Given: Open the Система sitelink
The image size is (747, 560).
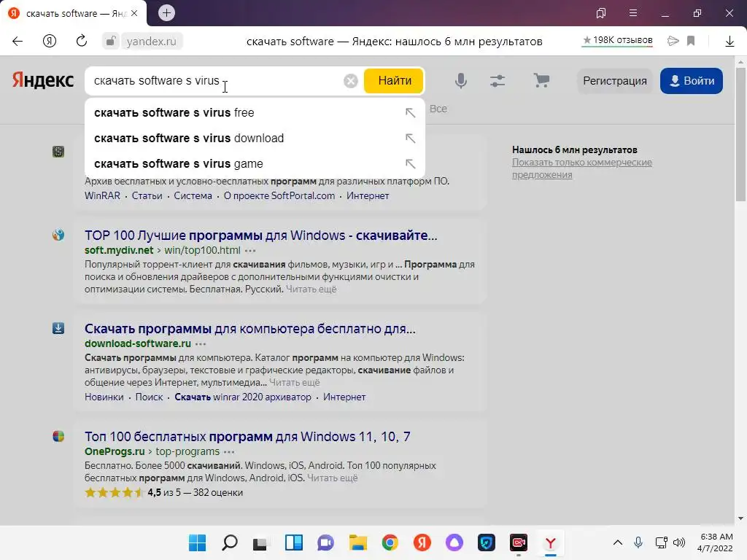Looking at the screenshot, I should (193, 195).
